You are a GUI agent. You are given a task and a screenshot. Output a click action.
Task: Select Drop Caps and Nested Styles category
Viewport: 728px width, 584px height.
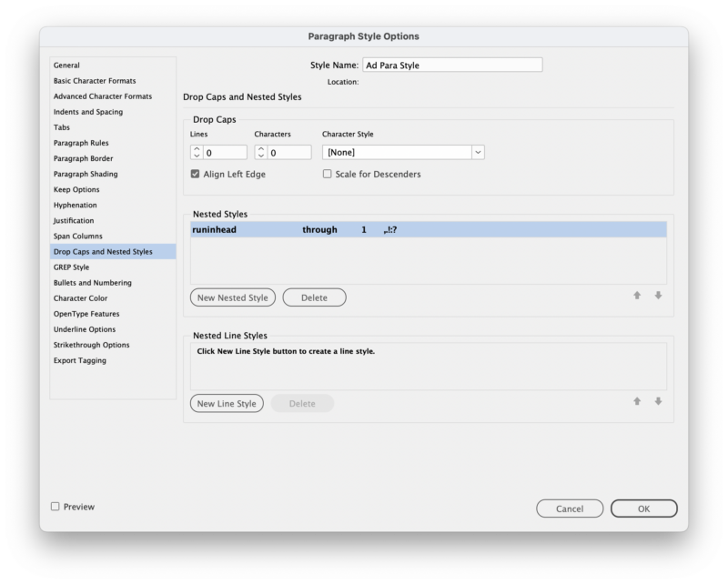[x=113, y=252]
